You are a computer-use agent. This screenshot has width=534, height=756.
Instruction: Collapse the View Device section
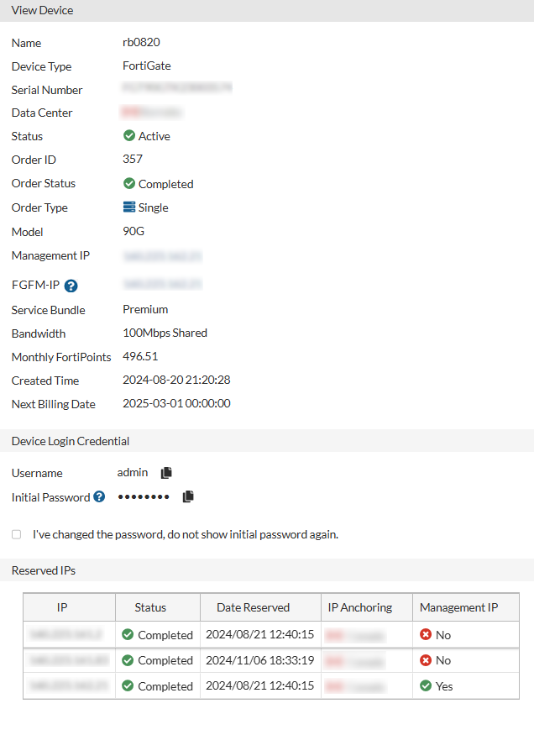41,10
